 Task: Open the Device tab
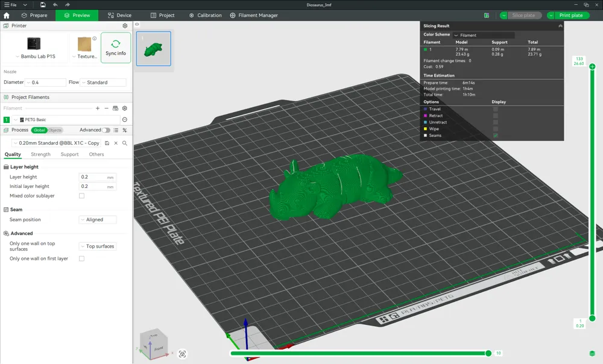point(119,16)
